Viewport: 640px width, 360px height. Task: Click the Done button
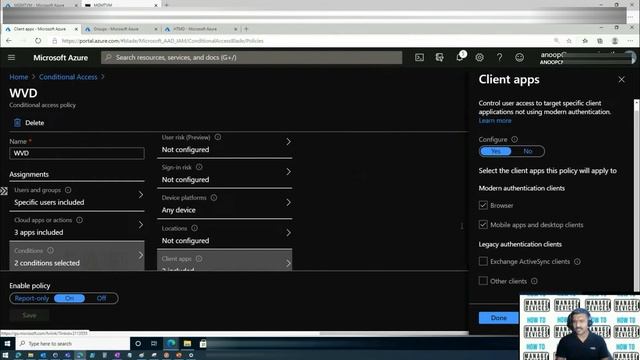tap(498, 318)
